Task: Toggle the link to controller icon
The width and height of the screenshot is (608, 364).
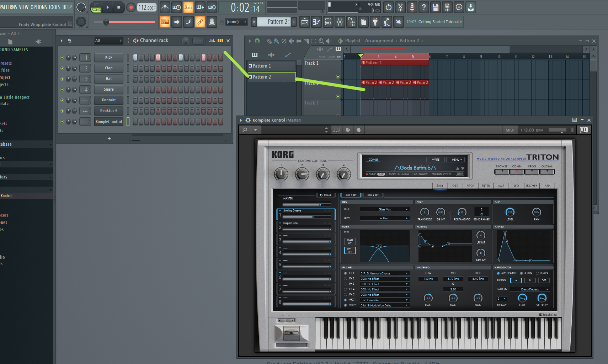Action: pos(200,22)
